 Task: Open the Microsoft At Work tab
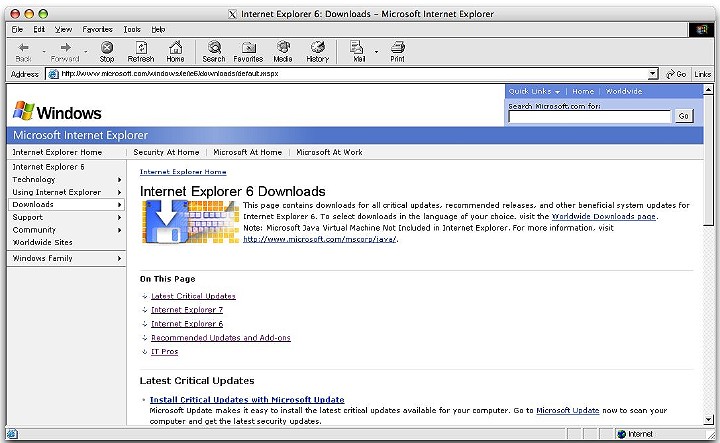point(329,152)
